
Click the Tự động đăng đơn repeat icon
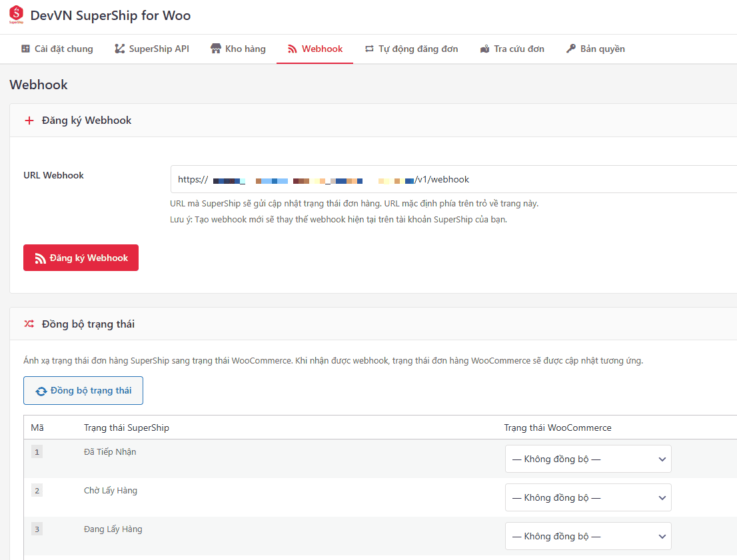[x=369, y=49]
